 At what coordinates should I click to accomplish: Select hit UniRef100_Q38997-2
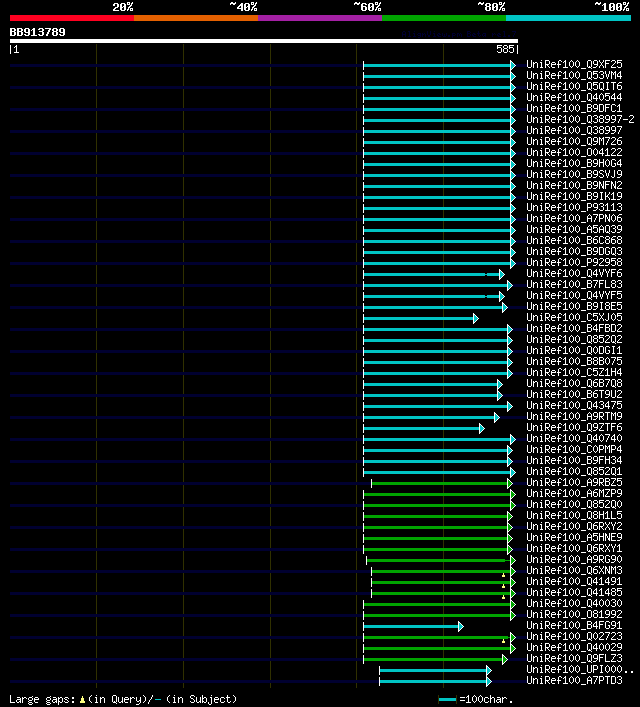[x=580, y=119]
